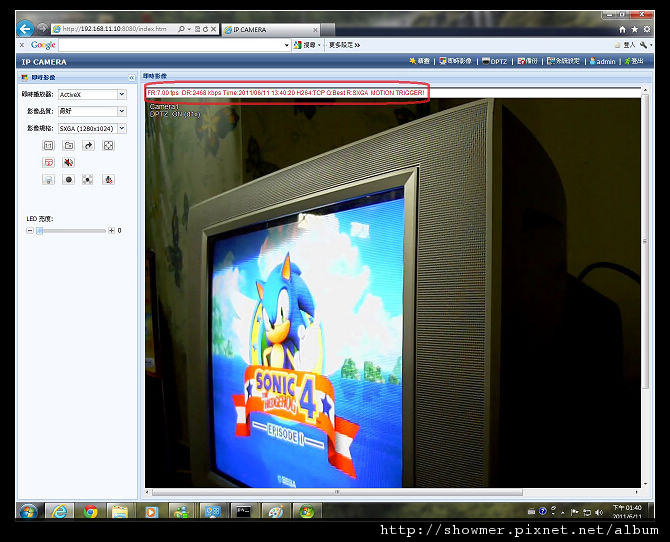
Task: Click the curved arrow icon in control panel
Action: (x=88, y=146)
